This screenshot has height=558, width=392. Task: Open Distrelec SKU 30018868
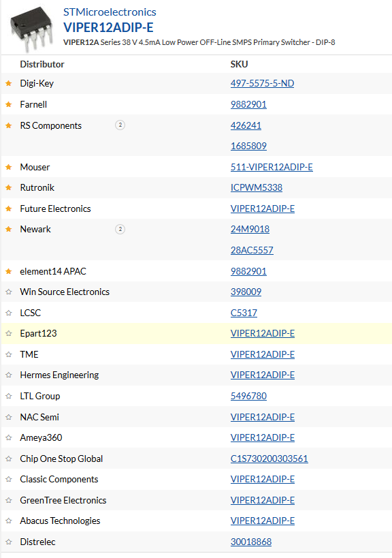[x=251, y=542]
